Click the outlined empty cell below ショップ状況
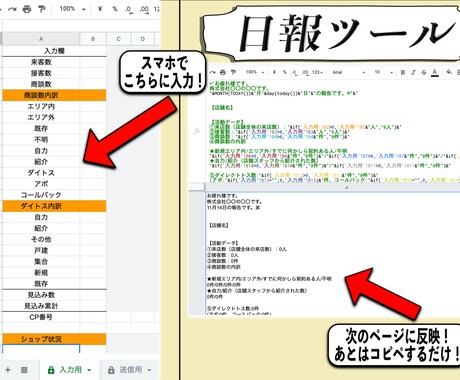 [x=41, y=349]
